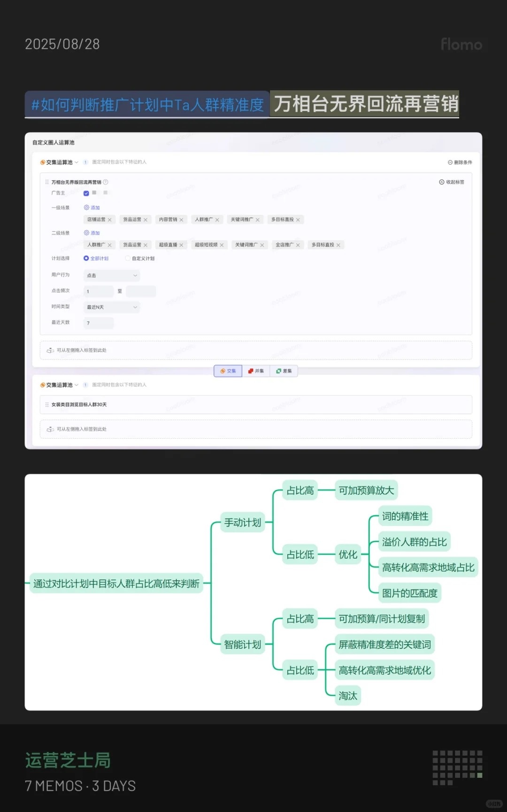Click pool icon above 女装类目浏览目标人群30天
The image size is (507, 812).
point(43,385)
